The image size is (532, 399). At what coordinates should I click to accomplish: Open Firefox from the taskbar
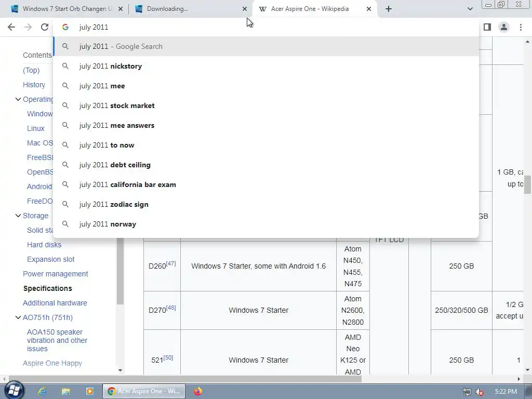198,391
